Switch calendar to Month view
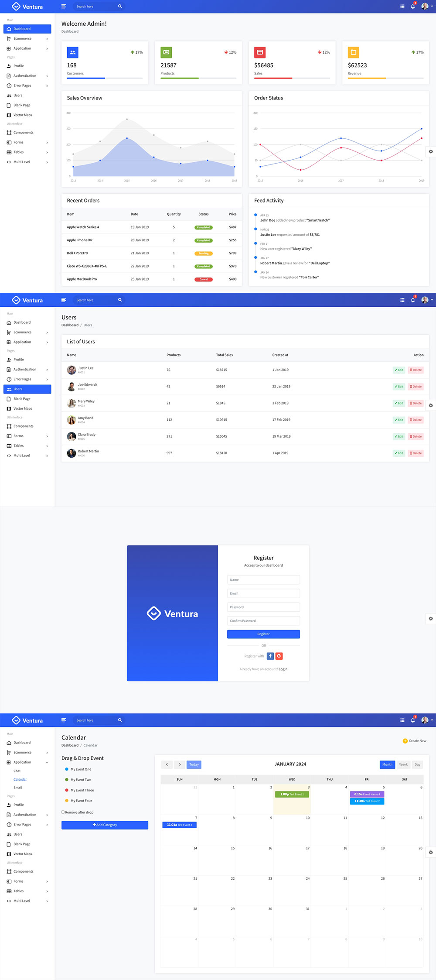Image resolution: width=436 pixels, height=980 pixels. pyautogui.click(x=387, y=764)
